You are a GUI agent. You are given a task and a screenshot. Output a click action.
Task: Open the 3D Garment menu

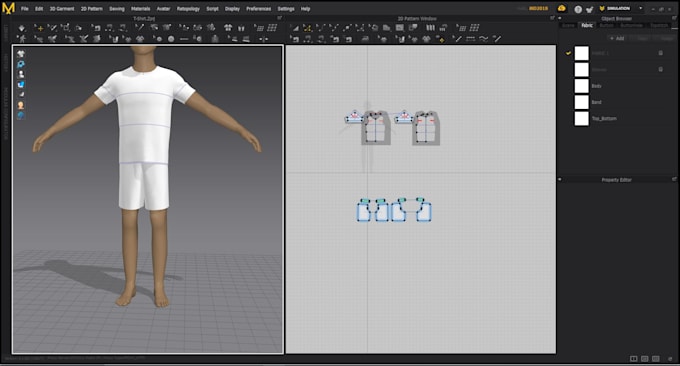tap(62, 9)
